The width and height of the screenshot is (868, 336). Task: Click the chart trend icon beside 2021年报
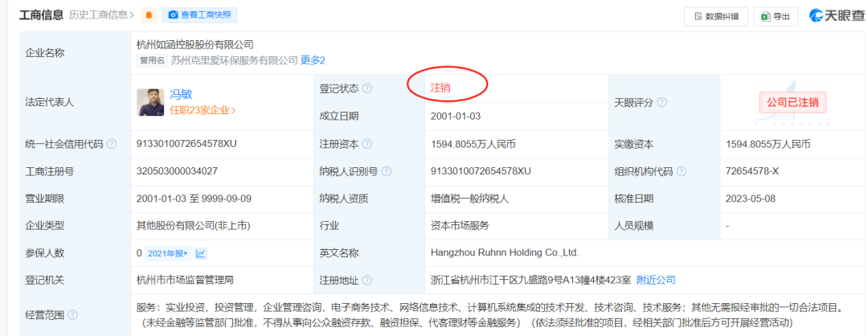[x=200, y=253]
